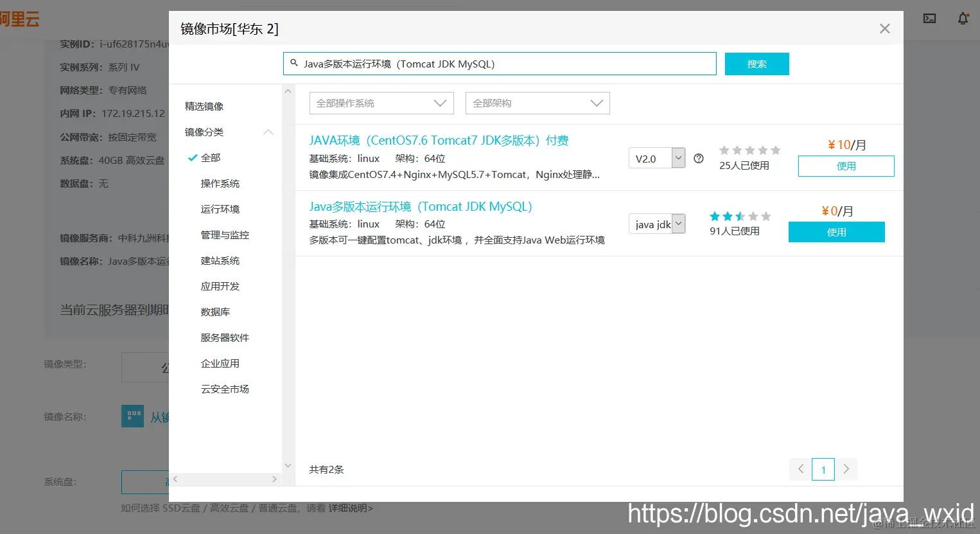This screenshot has height=534, width=980.
Task: Select the 数据库 category
Action: tap(215, 312)
